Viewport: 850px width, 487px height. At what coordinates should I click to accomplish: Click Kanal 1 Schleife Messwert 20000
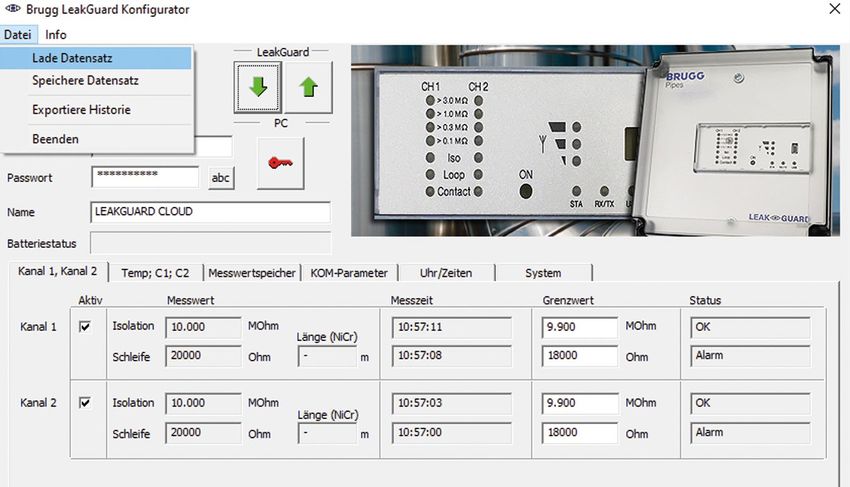click(x=203, y=356)
